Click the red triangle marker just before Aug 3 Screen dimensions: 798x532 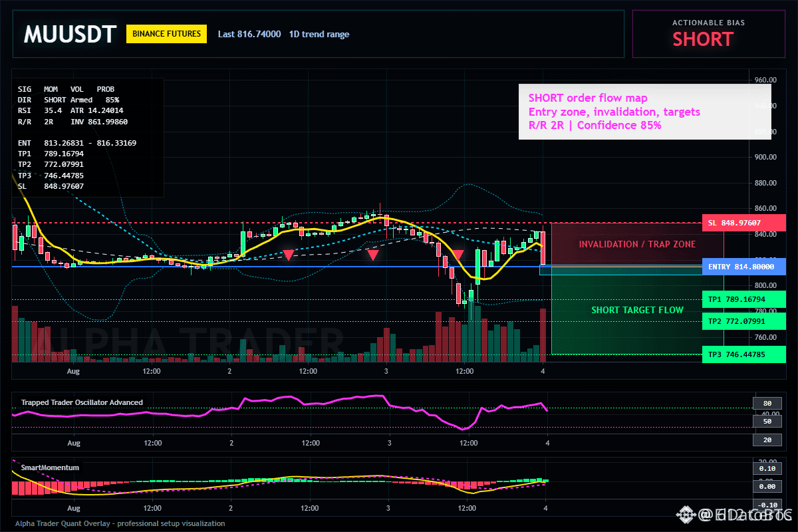373,255
